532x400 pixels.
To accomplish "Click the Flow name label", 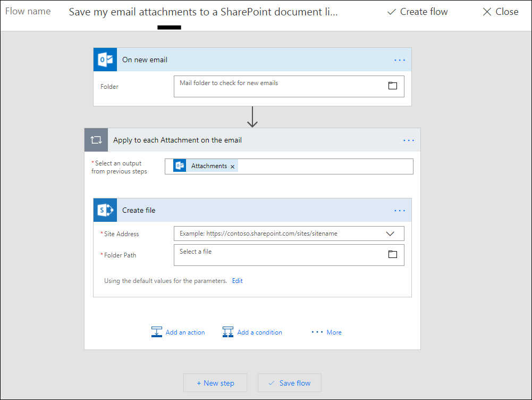I will coord(28,11).
